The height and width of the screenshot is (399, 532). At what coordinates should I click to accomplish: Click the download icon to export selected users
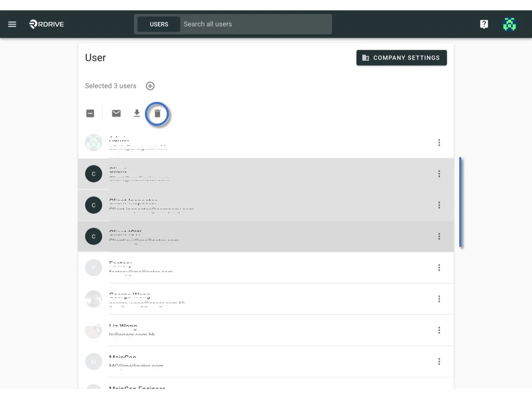pos(137,113)
